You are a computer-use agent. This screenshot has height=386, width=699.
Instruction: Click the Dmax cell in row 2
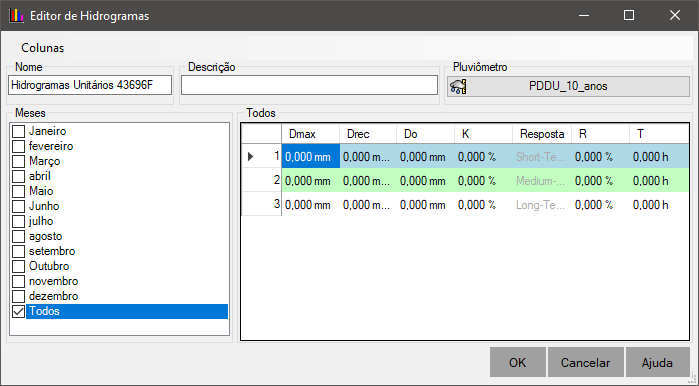pyautogui.click(x=310, y=180)
